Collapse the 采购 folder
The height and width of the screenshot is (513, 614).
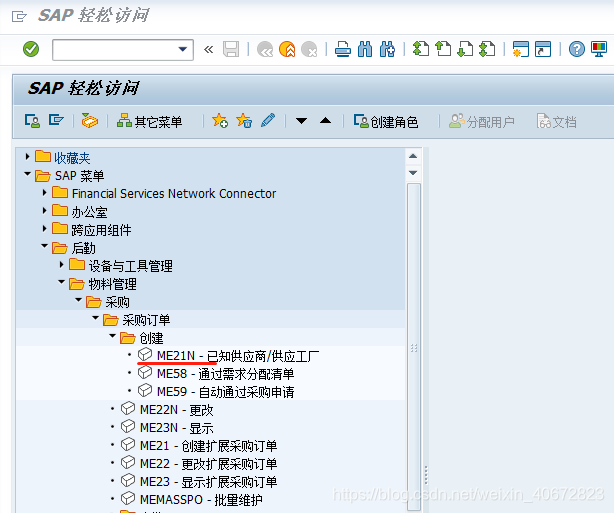[x=79, y=300]
